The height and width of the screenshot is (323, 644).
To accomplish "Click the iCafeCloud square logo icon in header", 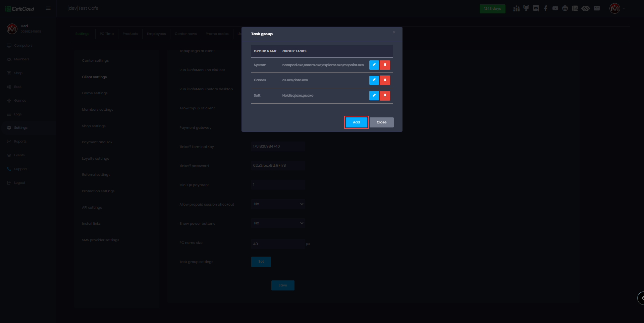I will pyautogui.click(x=575, y=8).
